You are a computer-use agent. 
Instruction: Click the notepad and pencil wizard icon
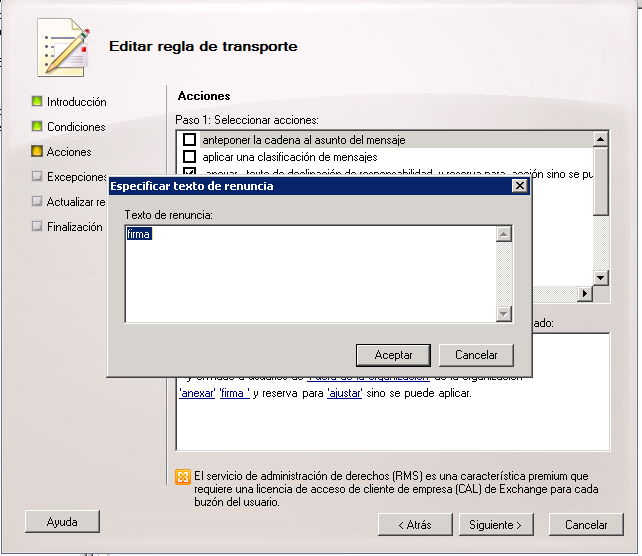click(x=64, y=46)
